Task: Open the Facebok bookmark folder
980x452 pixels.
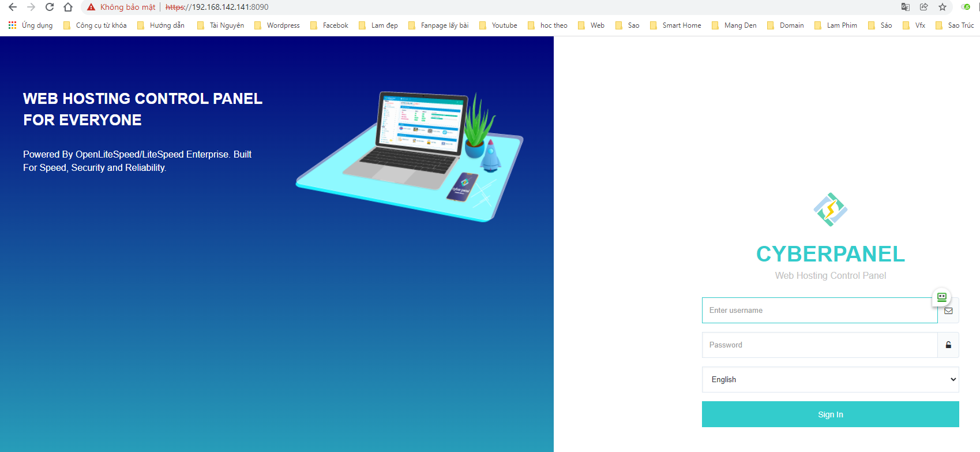Action: click(x=329, y=25)
